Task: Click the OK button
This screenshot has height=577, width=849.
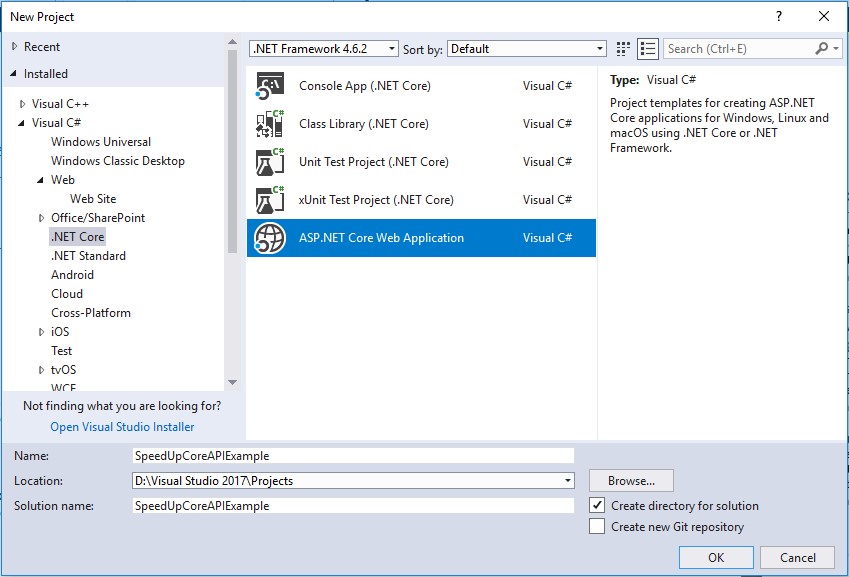Action: click(716, 558)
